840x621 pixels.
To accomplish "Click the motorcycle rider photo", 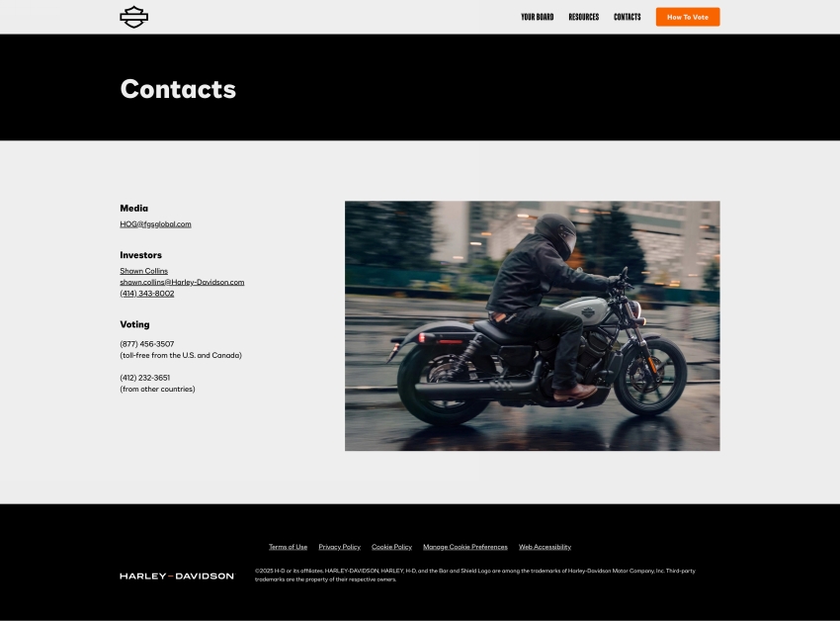I will click(x=532, y=325).
